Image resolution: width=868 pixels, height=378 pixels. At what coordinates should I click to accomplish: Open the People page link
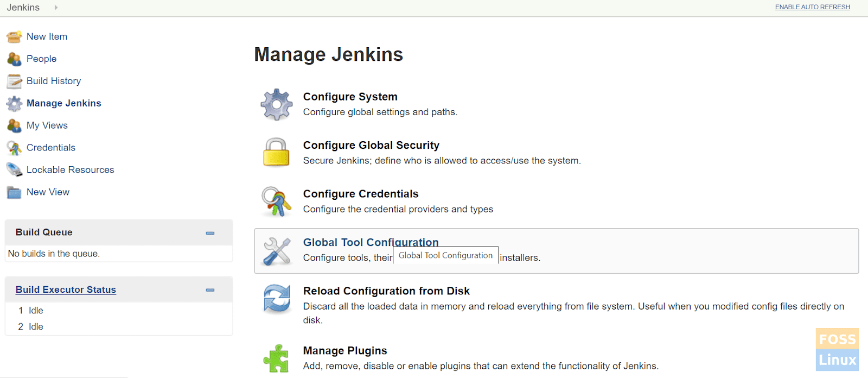tap(41, 59)
